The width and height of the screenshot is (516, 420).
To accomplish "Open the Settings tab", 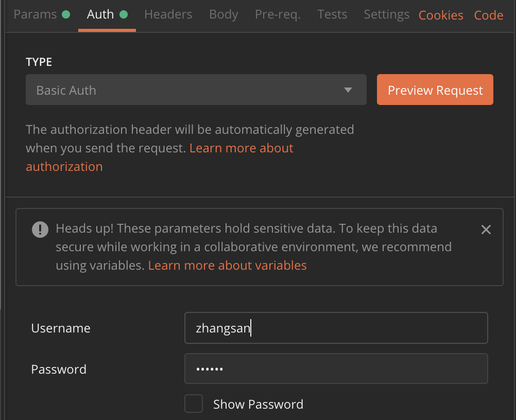I will pyautogui.click(x=386, y=14).
